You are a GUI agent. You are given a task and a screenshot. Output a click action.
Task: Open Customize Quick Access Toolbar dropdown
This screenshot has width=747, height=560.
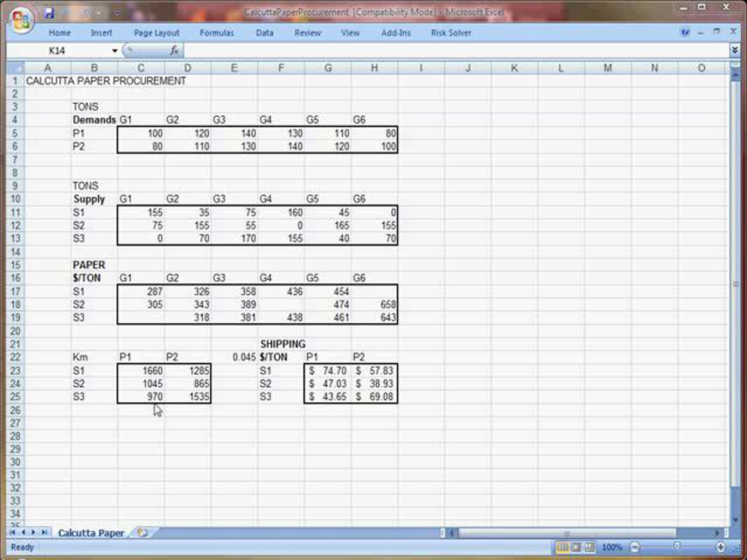point(116,13)
